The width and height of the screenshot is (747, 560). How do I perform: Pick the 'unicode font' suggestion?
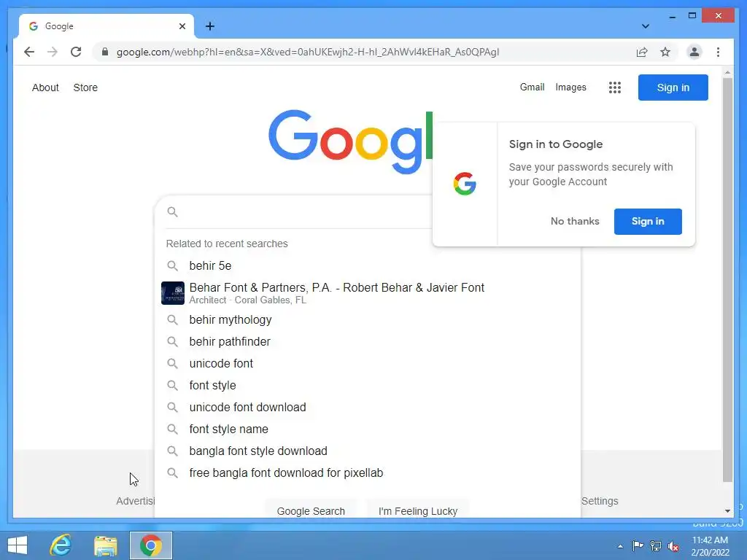(x=368, y=364)
